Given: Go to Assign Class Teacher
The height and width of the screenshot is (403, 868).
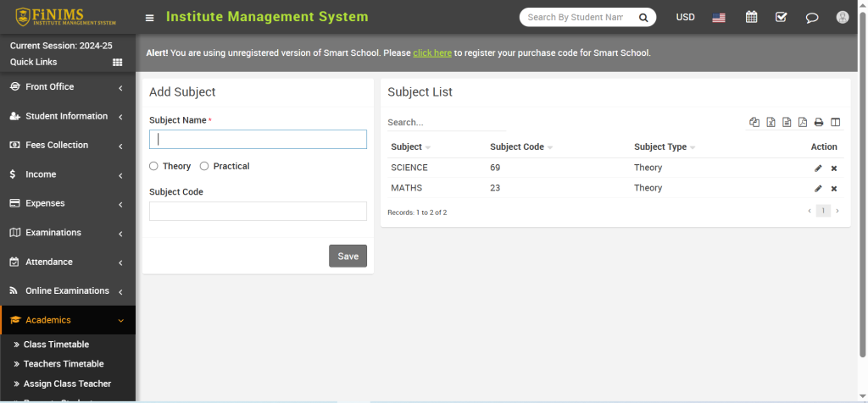Looking at the screenshot, I should (x=67, y=384).
